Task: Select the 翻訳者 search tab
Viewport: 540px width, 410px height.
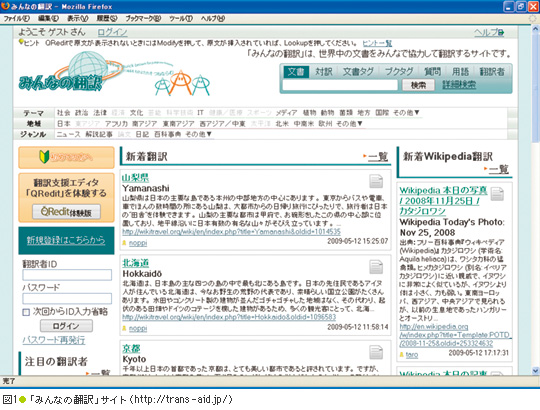Action: [492, 72]
